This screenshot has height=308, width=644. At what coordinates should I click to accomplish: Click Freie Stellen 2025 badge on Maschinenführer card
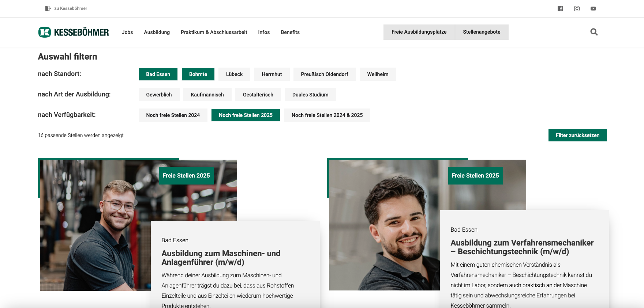186,176
